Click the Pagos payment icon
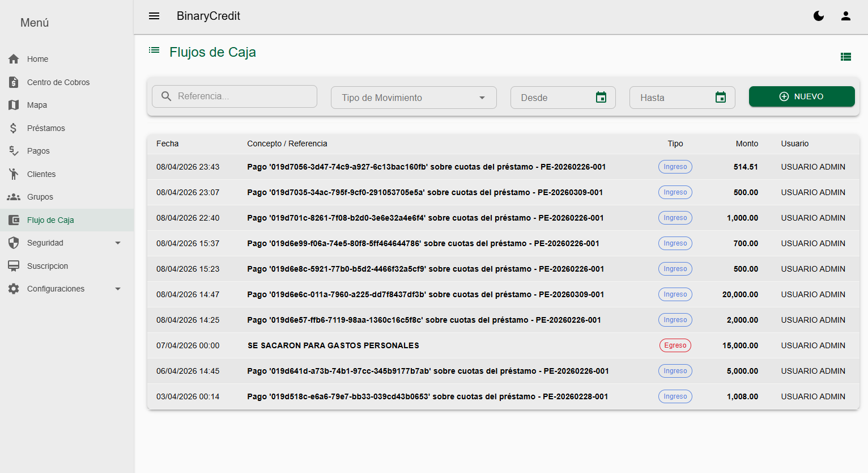Viewport: 868px width, 473px height. click(x=14, y=151)
